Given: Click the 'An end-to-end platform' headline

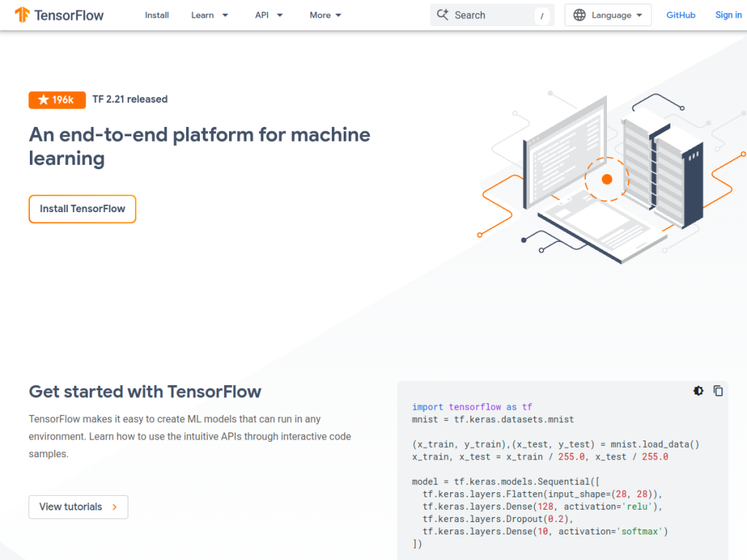Looking at the screenshot, I should coord(199,147).
